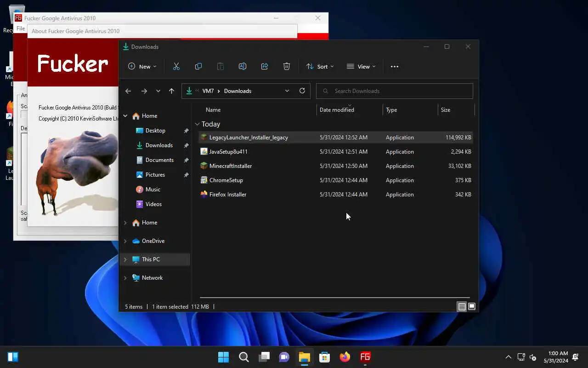Switch to large thumbnails view icon
Screen dimensions: 588x368
[x=472, y=307]
